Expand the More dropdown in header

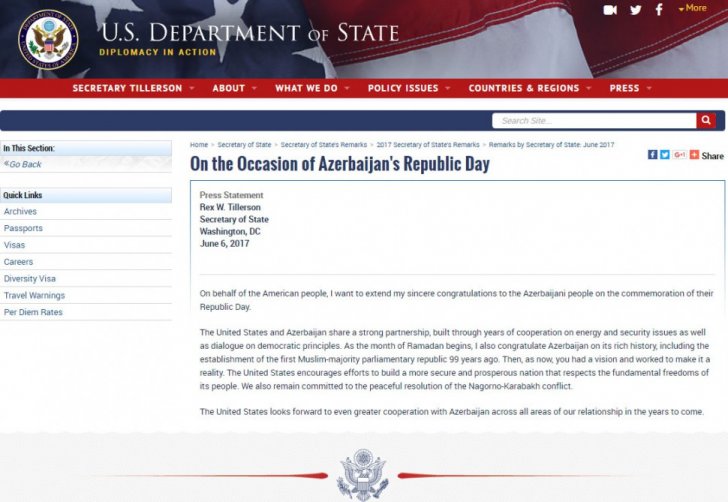pyautogui.click(x=692, y=8)
